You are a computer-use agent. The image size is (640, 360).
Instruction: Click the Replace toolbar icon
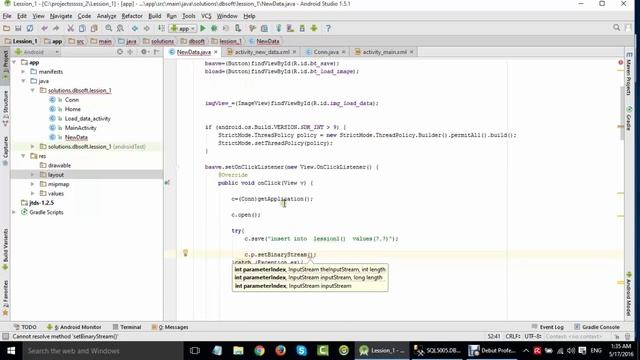120,28
